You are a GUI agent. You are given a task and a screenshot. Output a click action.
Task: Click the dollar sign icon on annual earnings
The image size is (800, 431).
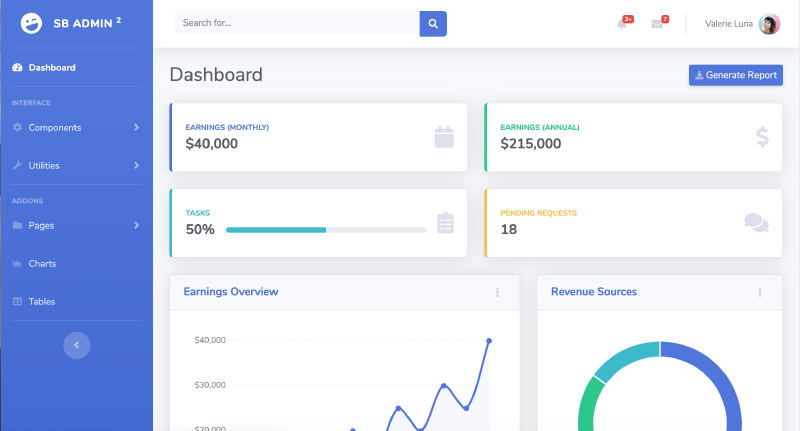pyautogui.click(x=762, y=137)
